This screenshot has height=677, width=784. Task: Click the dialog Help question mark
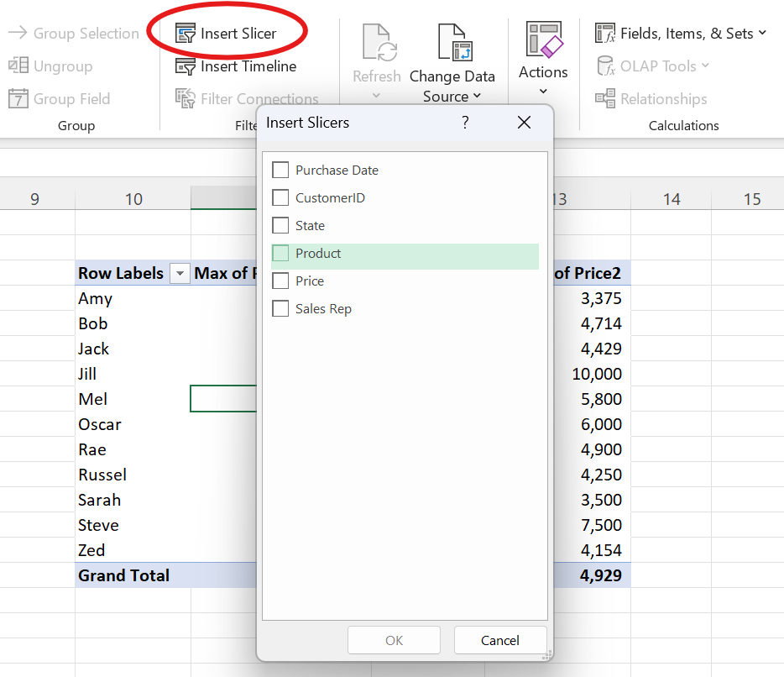pyautogui.click(x=464, y=122)
